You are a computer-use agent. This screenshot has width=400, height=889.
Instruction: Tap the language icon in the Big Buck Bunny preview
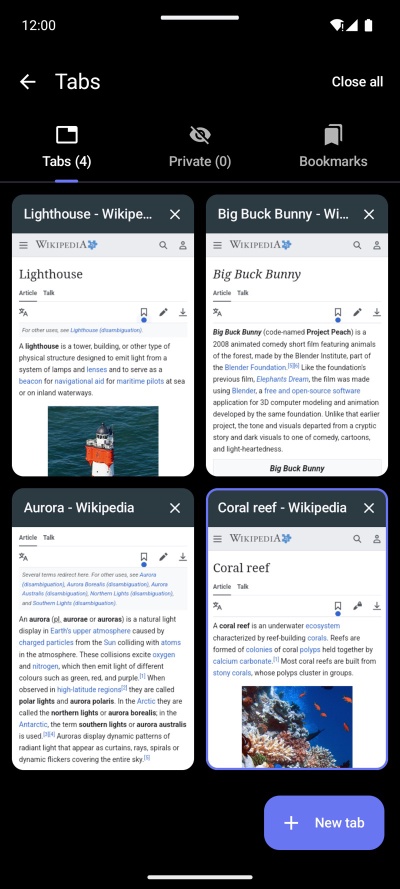tap(217, 312)
